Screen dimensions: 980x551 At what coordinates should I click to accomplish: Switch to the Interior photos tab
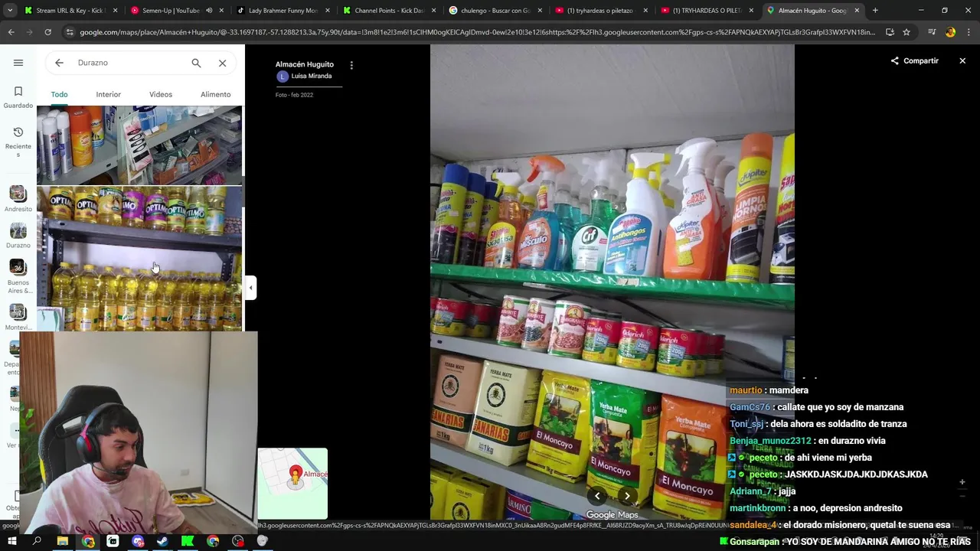click(109, 94)
